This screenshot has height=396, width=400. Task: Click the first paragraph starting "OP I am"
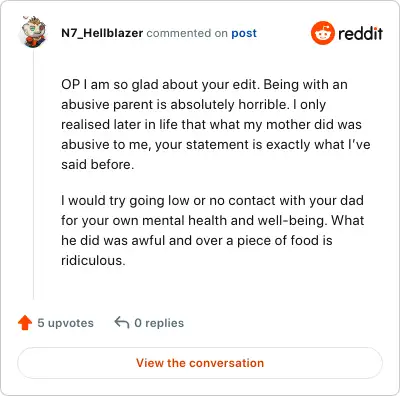pos(216,124)
